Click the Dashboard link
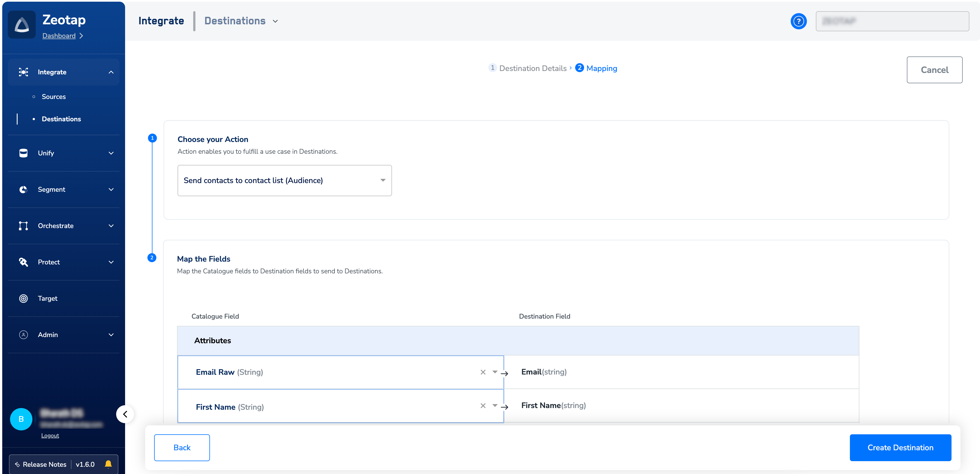 tap(59, 36)
